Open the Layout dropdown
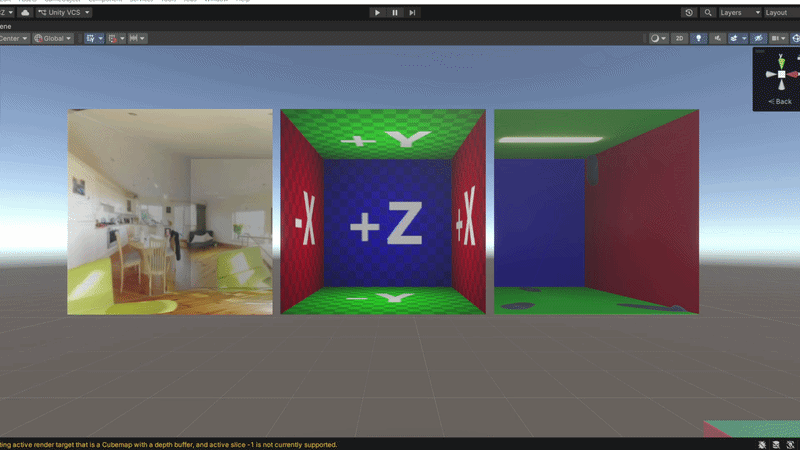Viewport: 800px width, 450px height. coord(781,12)
